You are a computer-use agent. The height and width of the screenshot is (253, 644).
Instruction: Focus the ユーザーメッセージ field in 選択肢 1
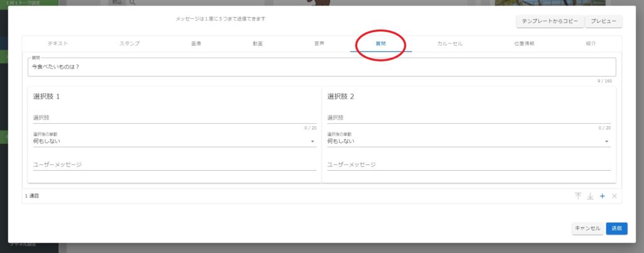pos(174,164)
